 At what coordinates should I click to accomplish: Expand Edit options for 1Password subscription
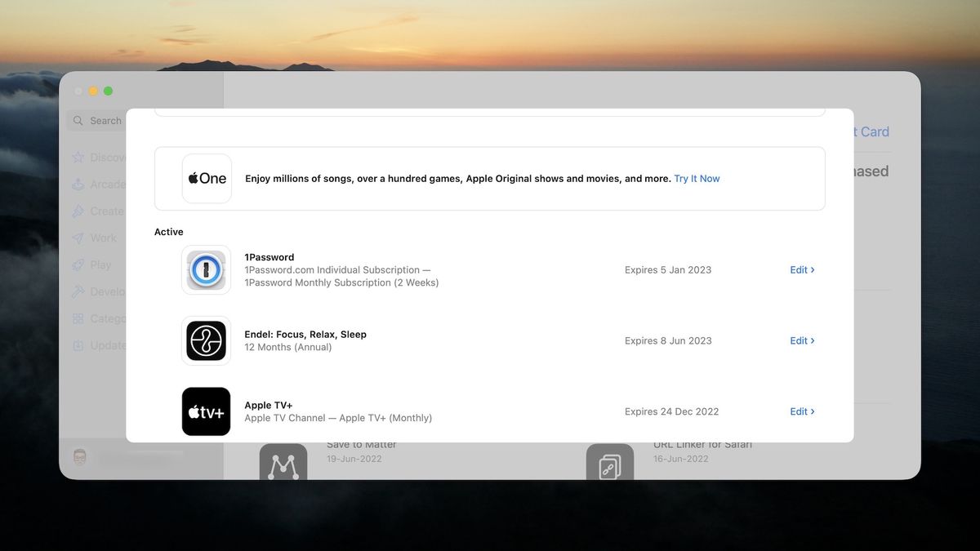(802, 269)
